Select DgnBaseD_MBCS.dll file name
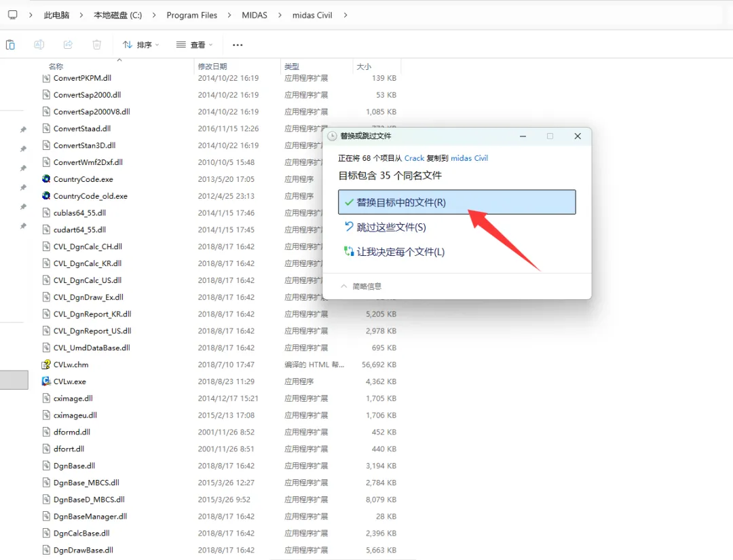Screen dimensions: 733x560 point(89,499)
